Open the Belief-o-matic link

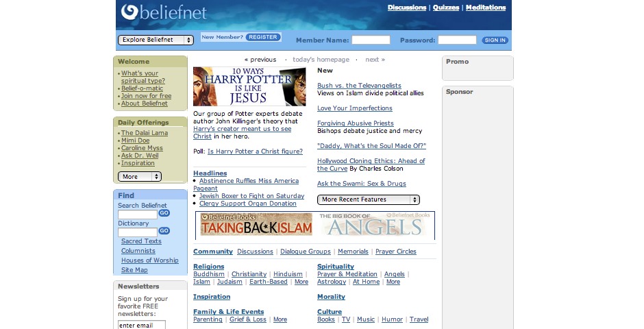click(x=142, y=88)
